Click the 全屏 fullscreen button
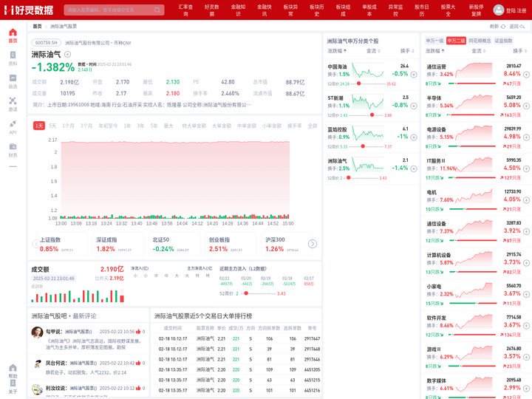532x399 pixels. click(x=313, y=126)
